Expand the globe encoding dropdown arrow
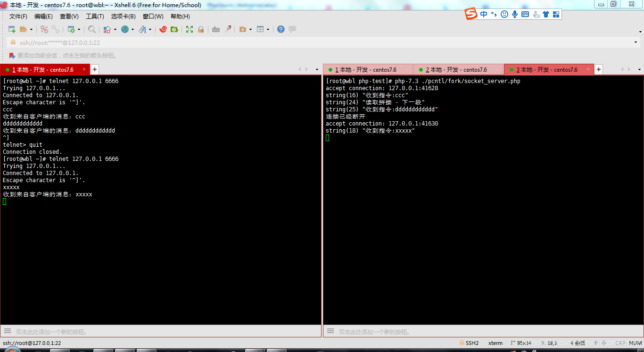This screenshot has width=644, height=352. click(132, 29)
